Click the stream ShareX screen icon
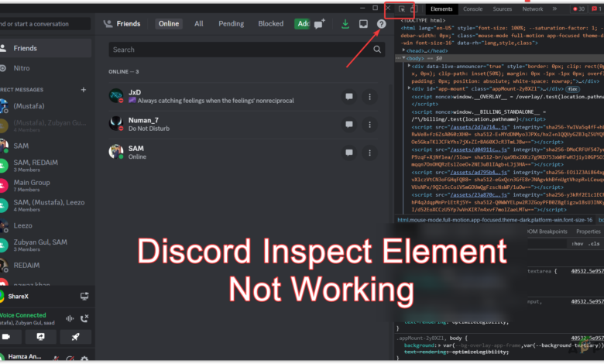 coord(84,296)
